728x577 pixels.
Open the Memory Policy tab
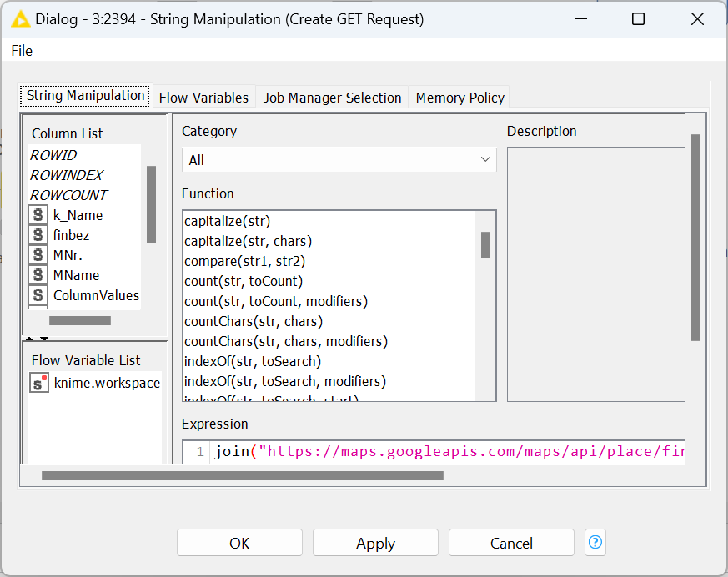[459, 98]
